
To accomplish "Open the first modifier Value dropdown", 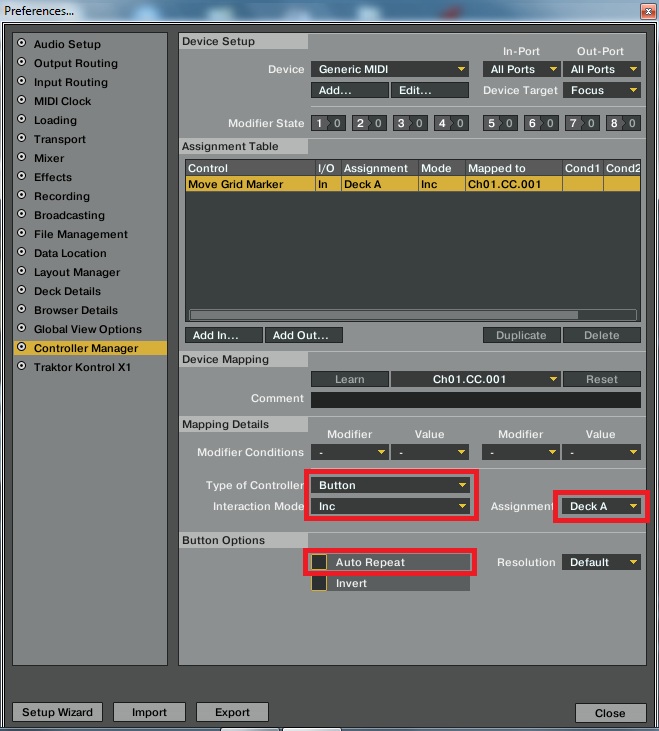I will [x=430, y=452].
